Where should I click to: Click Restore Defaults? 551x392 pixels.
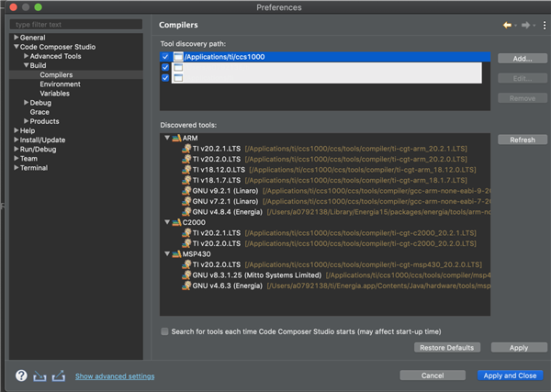pyautogui.click(x=447, y=347)
